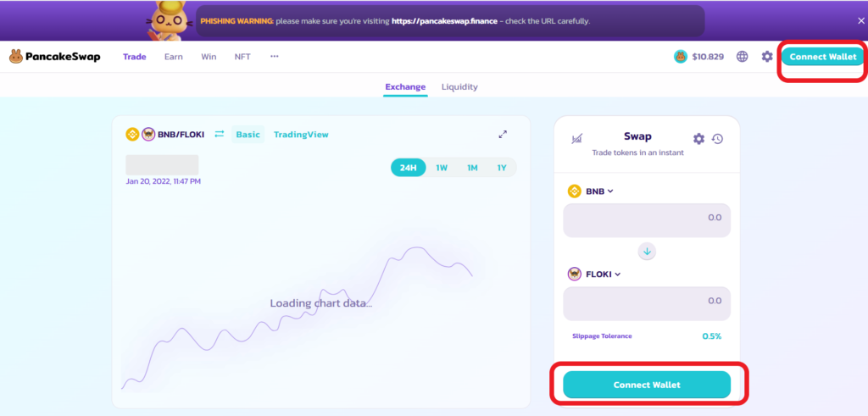Click the 0.5% slippage value
This screenshot has height=416, width=868.
pyautogui.click(x=712, y=336)
